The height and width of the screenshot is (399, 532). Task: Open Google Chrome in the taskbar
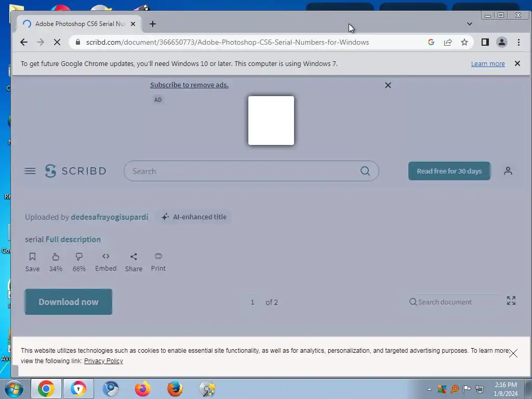(46, 389)
